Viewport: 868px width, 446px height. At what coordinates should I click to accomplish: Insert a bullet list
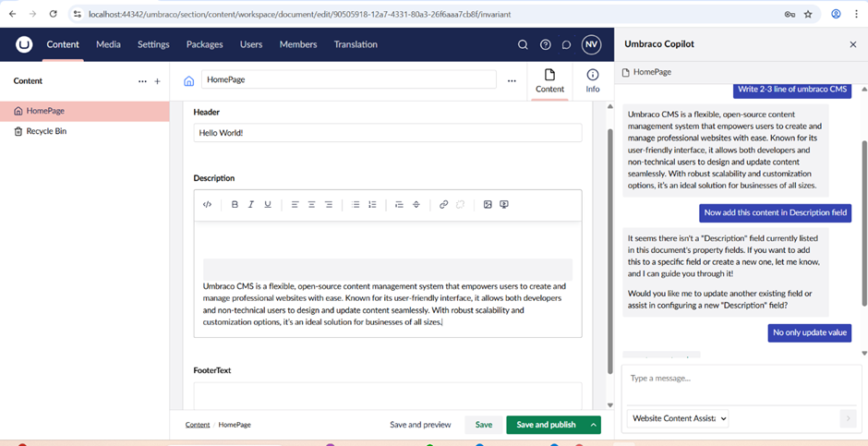[x=356, y=205]
